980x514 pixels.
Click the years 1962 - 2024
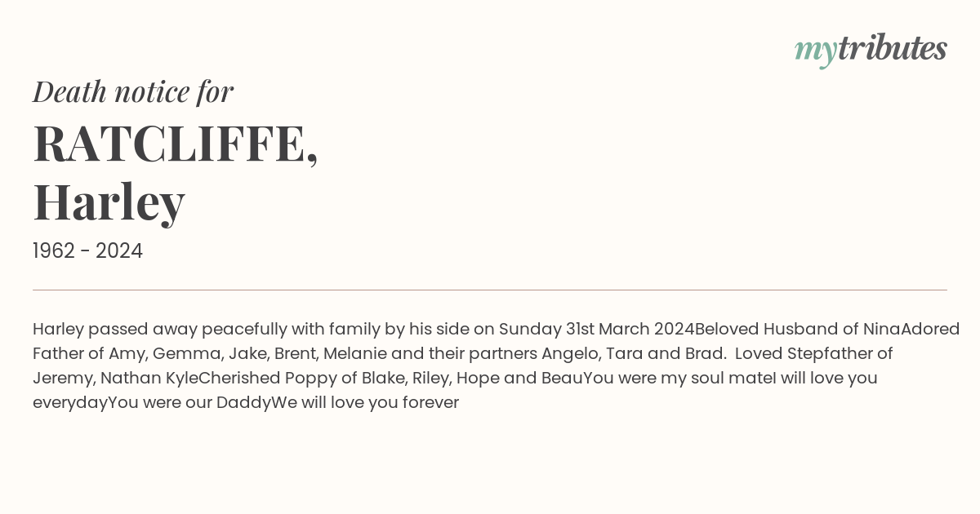(87, 251)
